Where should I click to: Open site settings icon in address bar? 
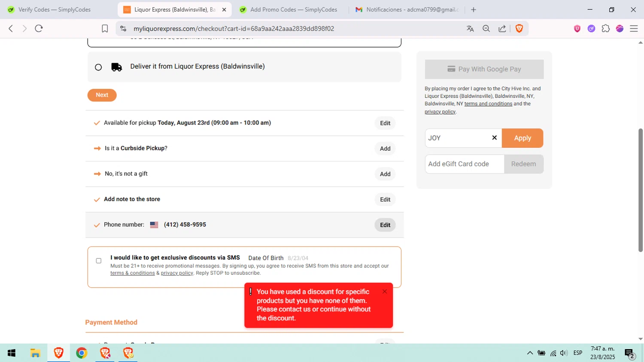pyautogui.click(x=123, y=28)
